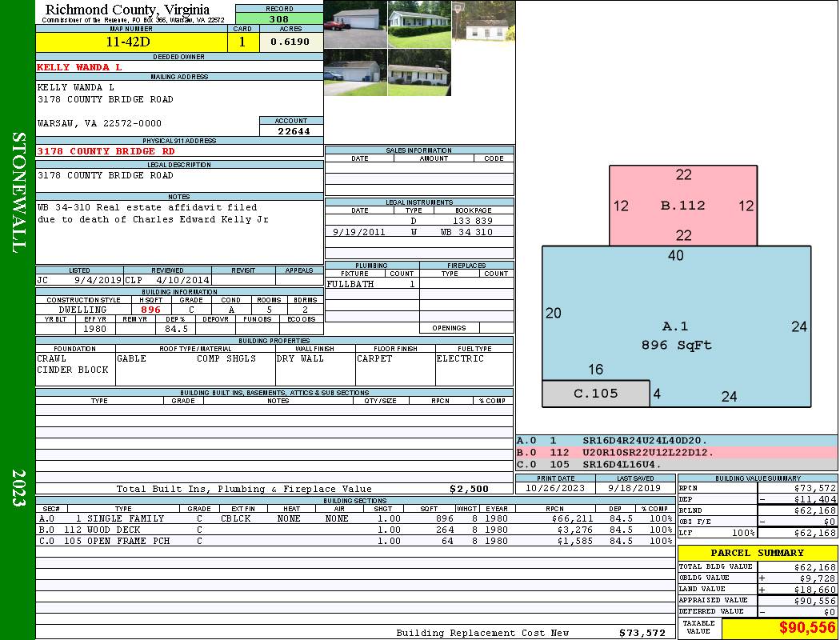Click roof type GABLE
This screenshot has width=840, height=640.
click(x=131, y=358)
